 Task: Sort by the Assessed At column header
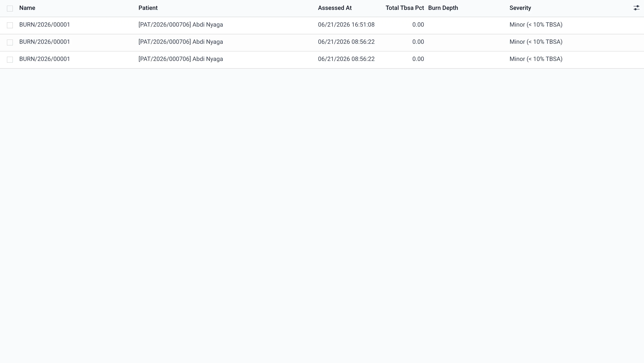pyautogui.click(x=335, y=8)
